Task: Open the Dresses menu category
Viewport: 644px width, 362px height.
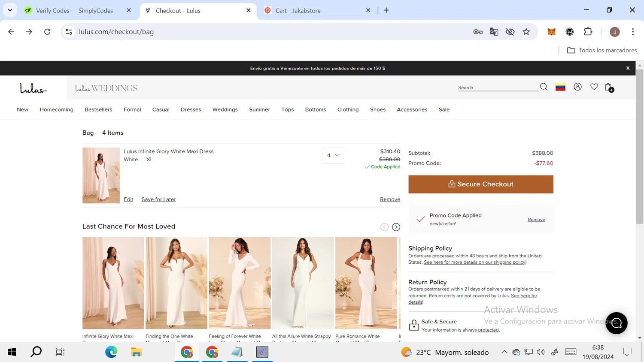Action: [x=191, y=110]
